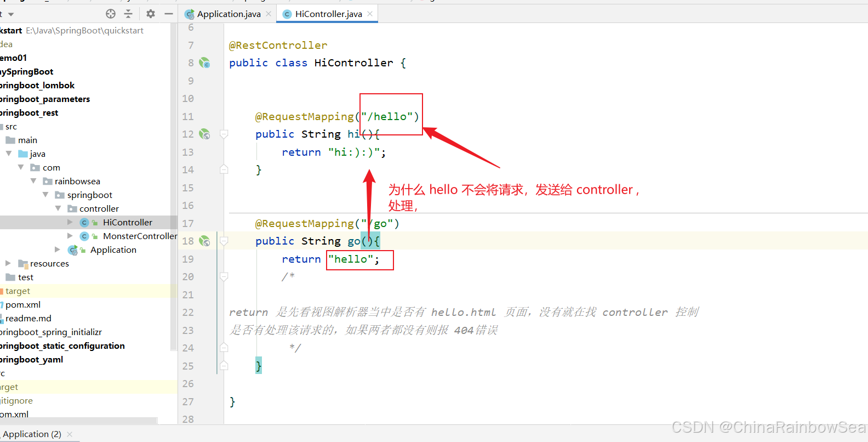Open the project panel settings gear
Image resolution: width=868 pixels, height=442 pixels.
tap(151, 14)
